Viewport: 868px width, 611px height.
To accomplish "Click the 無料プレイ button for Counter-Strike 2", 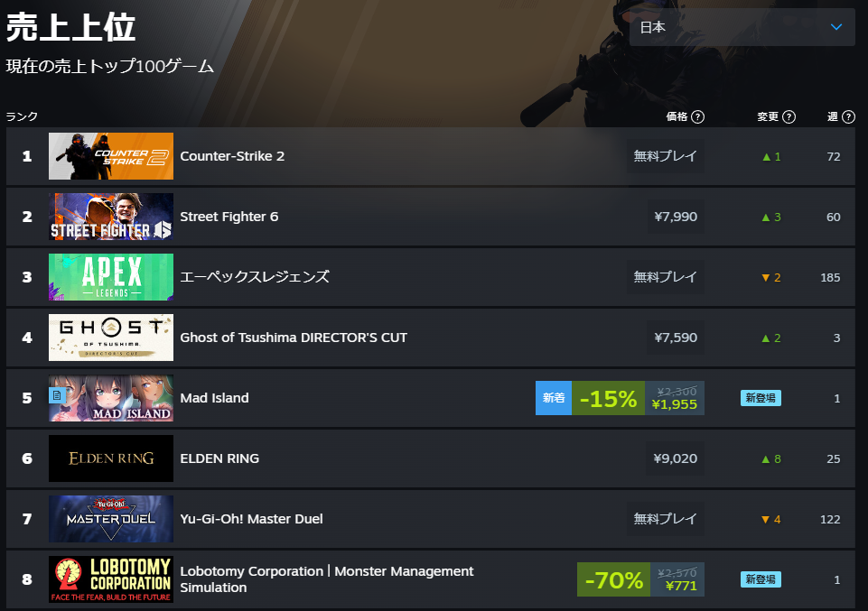I will point(666,156).
